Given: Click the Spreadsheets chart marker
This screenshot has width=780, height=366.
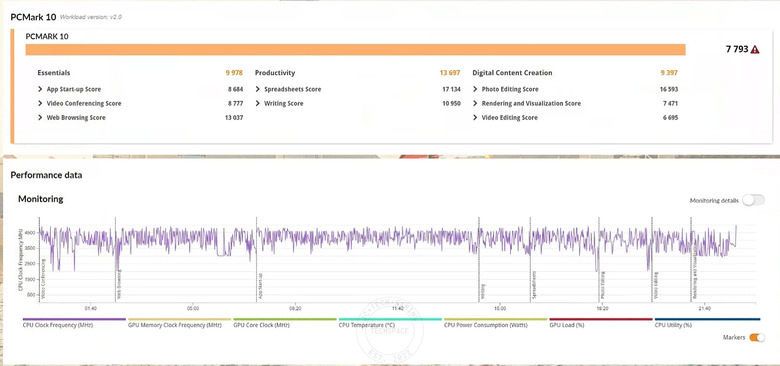Looking at the screenshot, I should pyautogui.click(x=534, y=285).
